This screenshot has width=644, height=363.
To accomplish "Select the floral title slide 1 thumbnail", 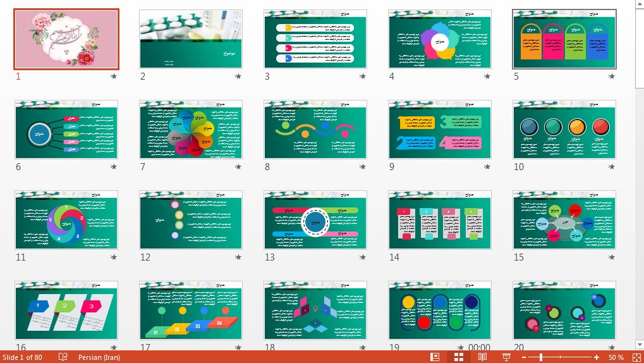I will click(x=66, y=39).
